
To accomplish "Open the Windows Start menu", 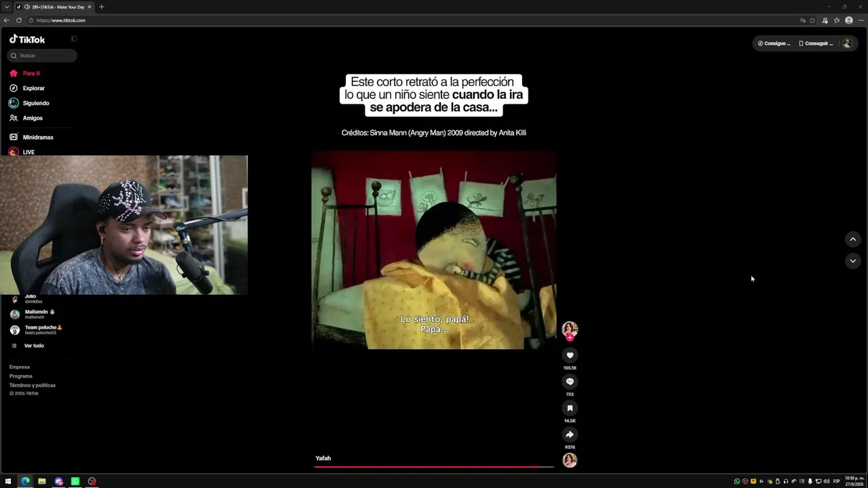I will pos(8,481).
